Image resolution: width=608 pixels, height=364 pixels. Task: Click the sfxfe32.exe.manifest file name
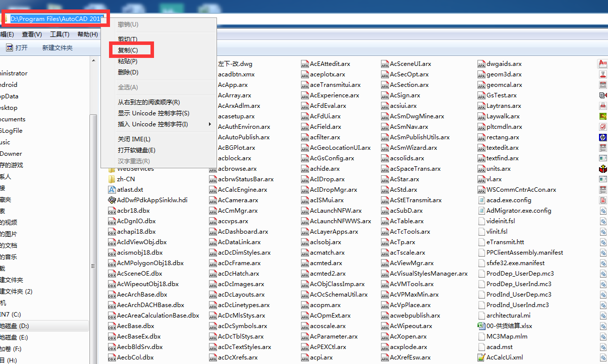coord(515,263)
